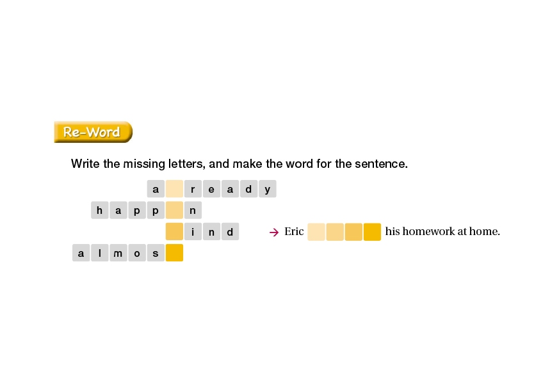Image resolution: width=559 pixels, height=392 pixels.
Task: Click the blank box after "almos"
Action: coord(174,253)
